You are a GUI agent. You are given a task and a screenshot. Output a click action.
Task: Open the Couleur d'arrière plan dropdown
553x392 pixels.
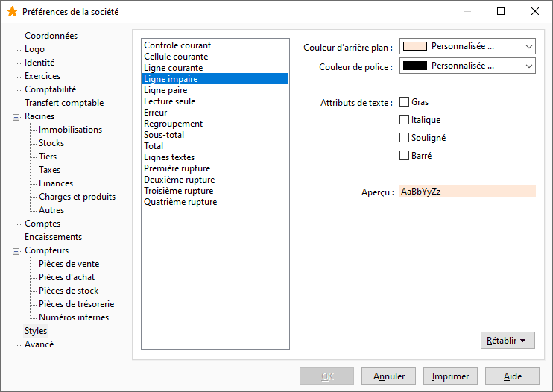point(467,46)
